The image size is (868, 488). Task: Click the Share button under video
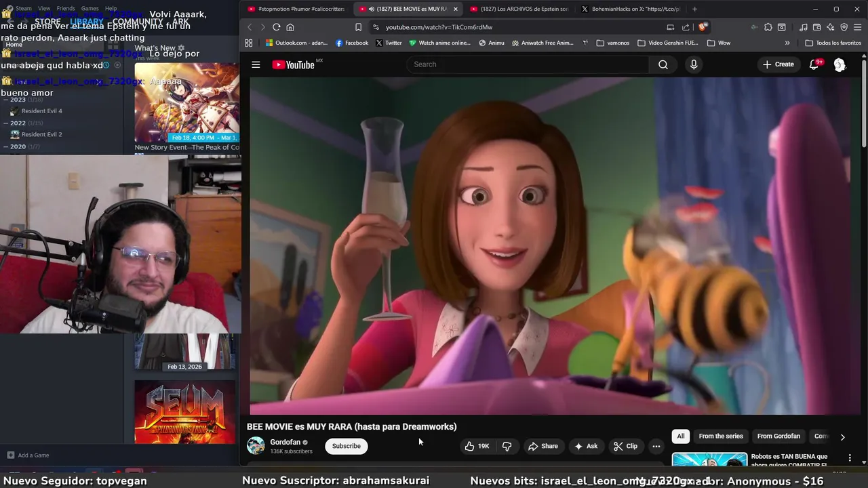pyautogui.click(x=542, y=446)
